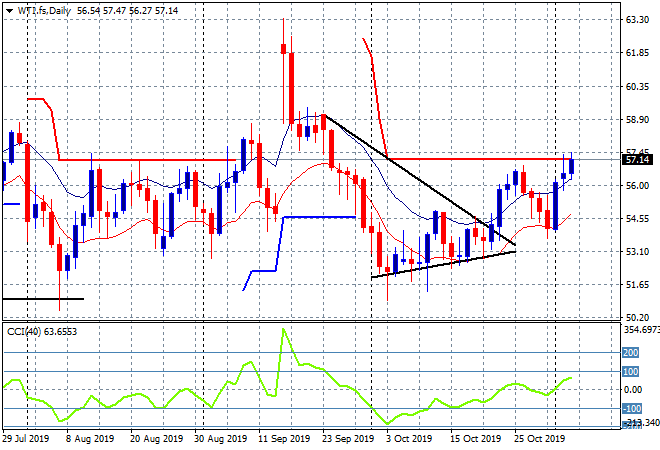The width and height of the screenshot is (660, 450).
Task: Select the 8 Aug 2019 date label
Action: click(x=90, y=439)
